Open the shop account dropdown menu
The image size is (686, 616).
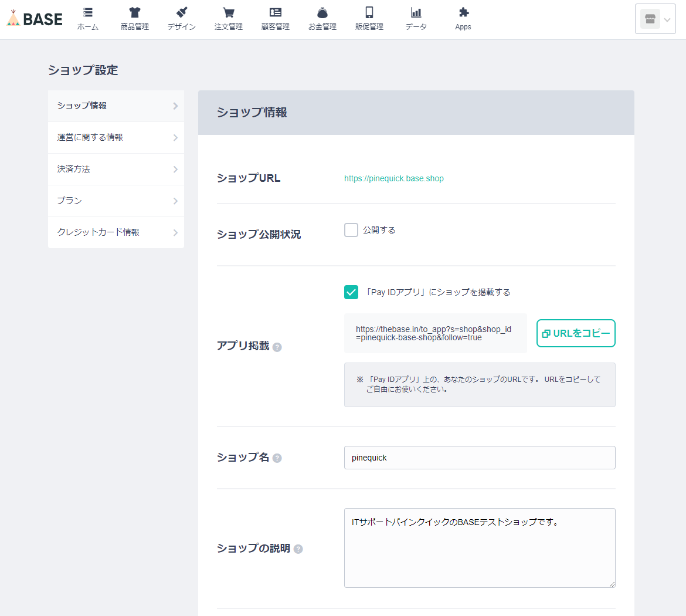(x=655, y=19)
